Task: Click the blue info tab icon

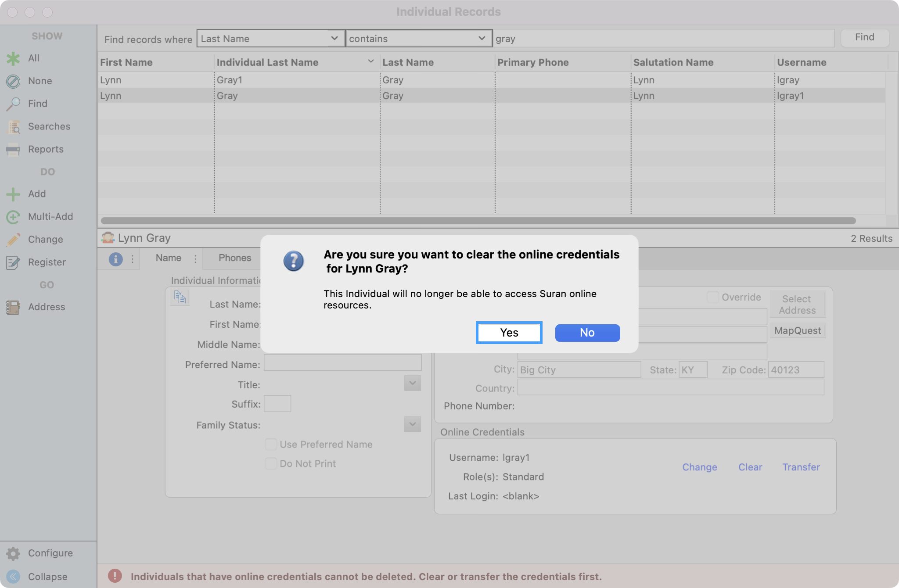Action: (x=115, y=259)
